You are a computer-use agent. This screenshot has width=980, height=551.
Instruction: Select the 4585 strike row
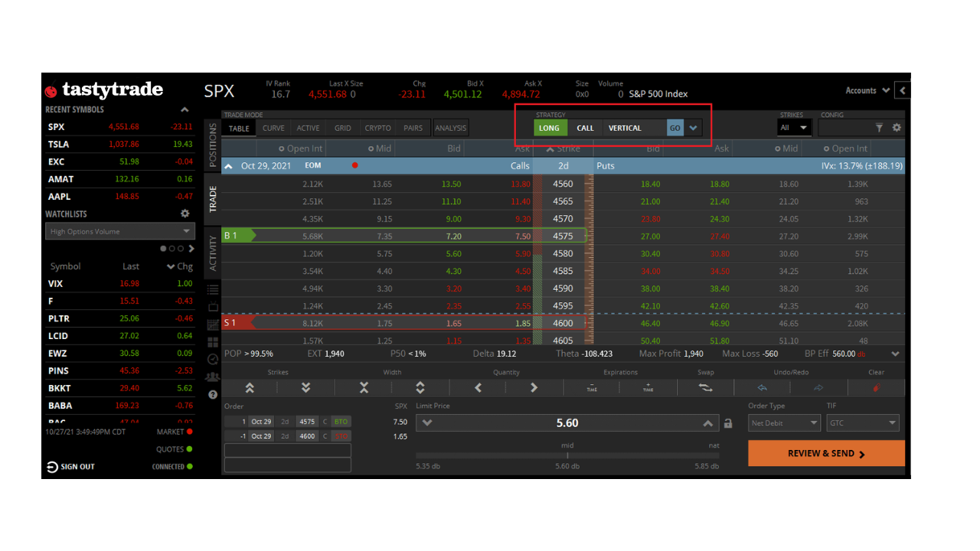[563, 271]
